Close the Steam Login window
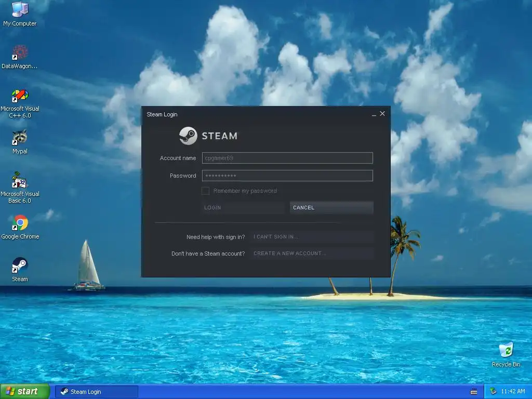The height and width of the screenshot is (399, 532). click(382, 114)
